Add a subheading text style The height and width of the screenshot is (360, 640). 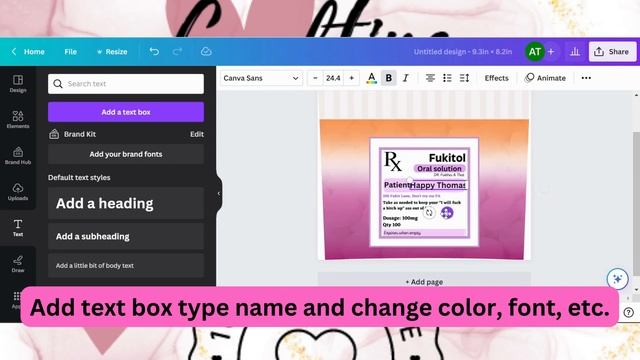(126, 236)
